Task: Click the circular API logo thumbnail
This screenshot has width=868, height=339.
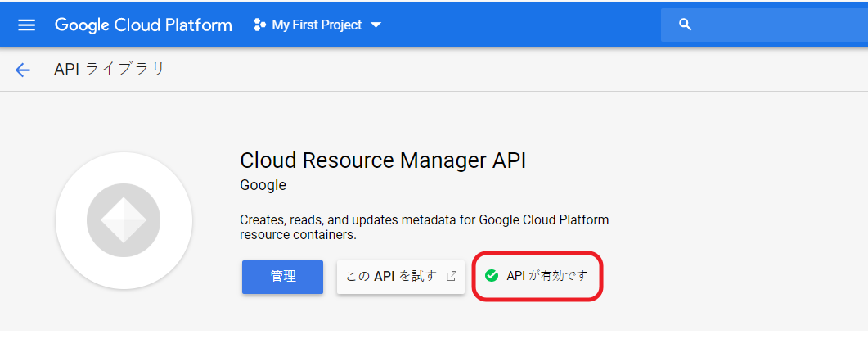Action: pos(124,221)
